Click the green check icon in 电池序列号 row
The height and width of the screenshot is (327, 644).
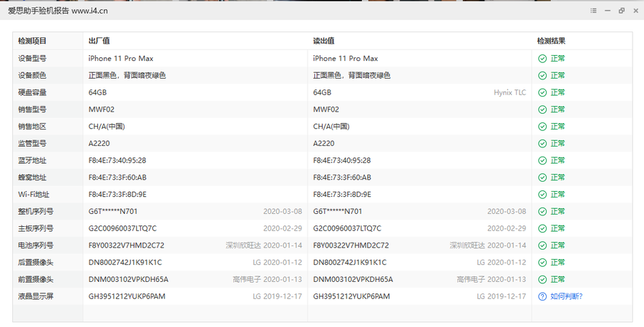tap(542, 245)
